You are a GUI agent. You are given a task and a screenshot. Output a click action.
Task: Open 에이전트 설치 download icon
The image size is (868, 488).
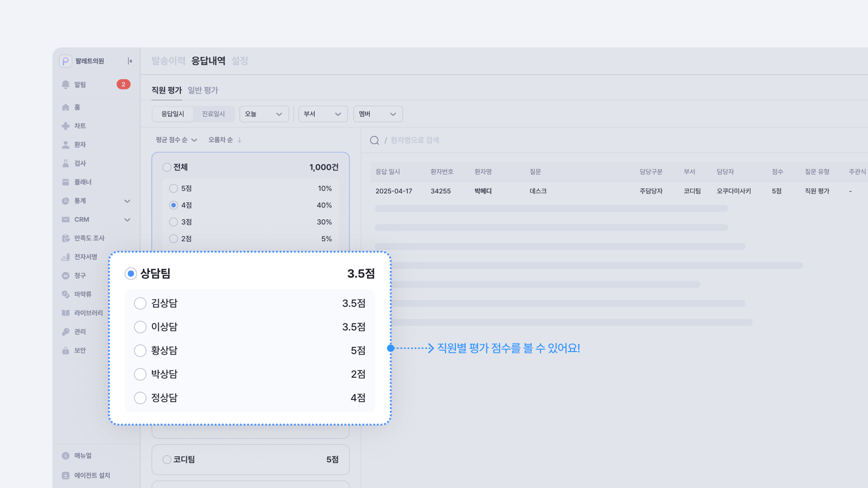click(x=66, y=475)
